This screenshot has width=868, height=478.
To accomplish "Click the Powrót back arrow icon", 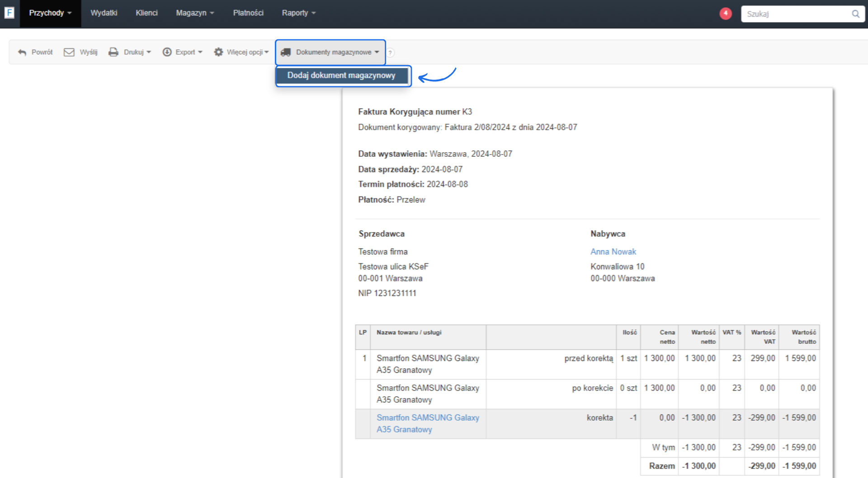I will (x=22, y=52).
